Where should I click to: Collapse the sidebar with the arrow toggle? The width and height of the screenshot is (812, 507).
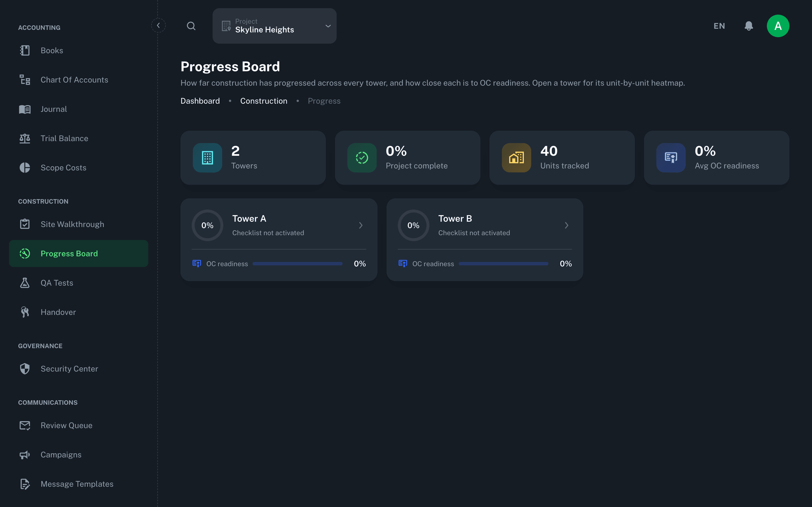point(158,25)
